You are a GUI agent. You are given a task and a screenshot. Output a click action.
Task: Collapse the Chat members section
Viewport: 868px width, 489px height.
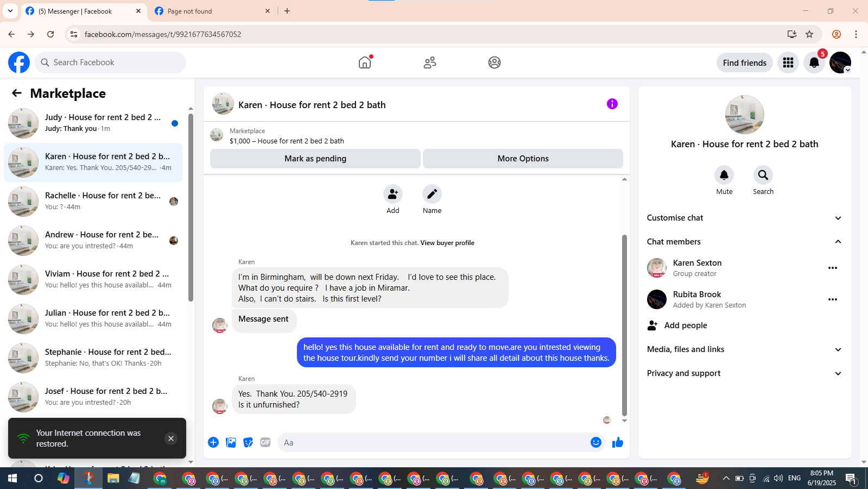coord(744,242)
